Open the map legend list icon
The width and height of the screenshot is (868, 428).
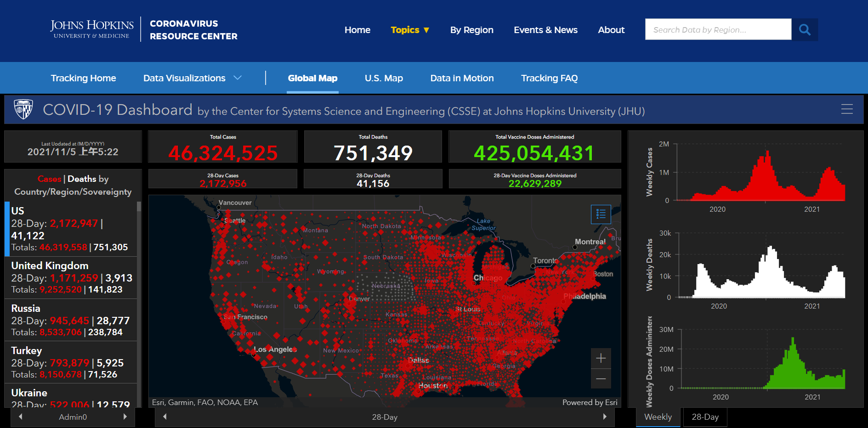(x=601, y=214)
